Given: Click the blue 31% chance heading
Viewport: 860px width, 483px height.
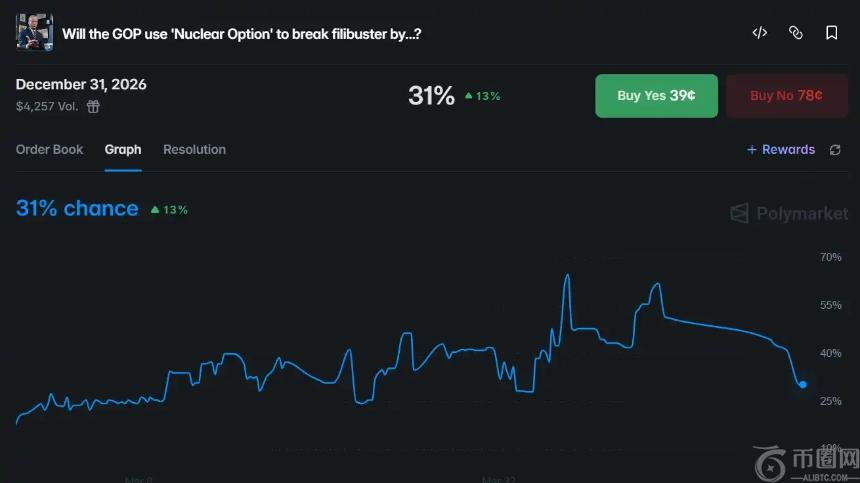Looking at the screenshot, I should point(77,208).
